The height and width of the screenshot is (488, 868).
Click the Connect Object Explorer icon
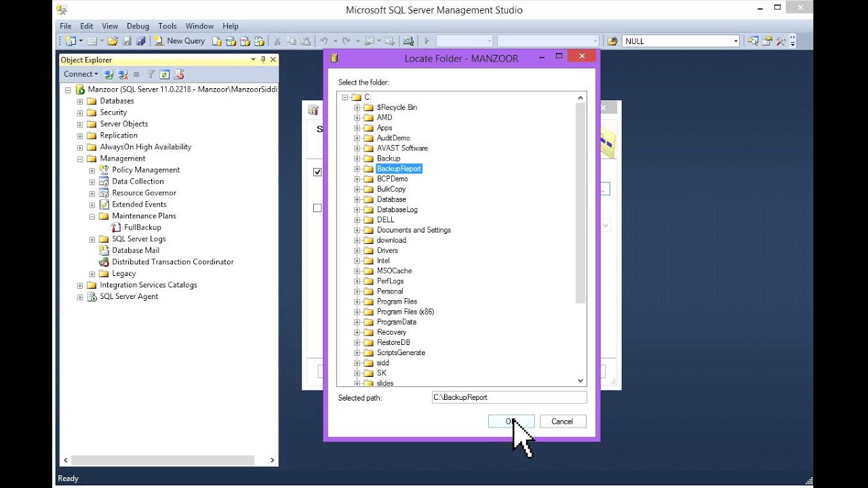[108, 74]
